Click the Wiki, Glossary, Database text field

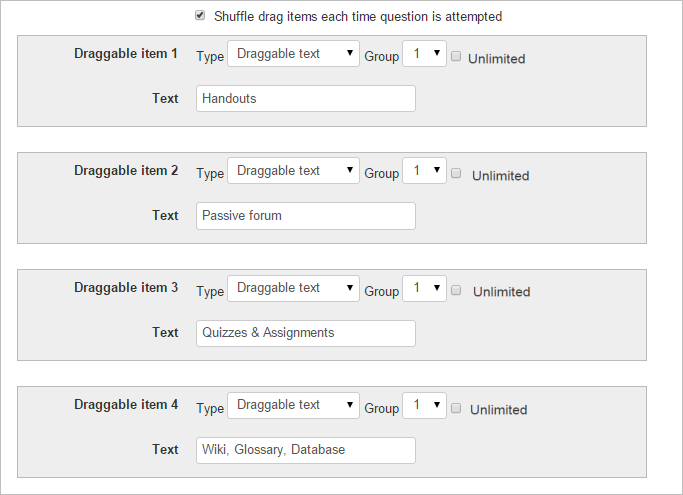tap(305, 450)
